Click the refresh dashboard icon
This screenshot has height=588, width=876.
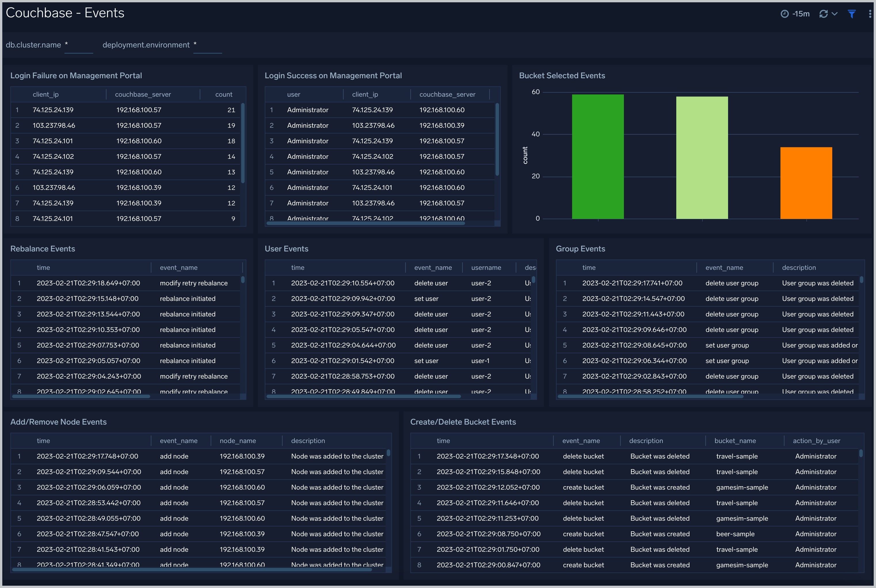click(823, 14)
